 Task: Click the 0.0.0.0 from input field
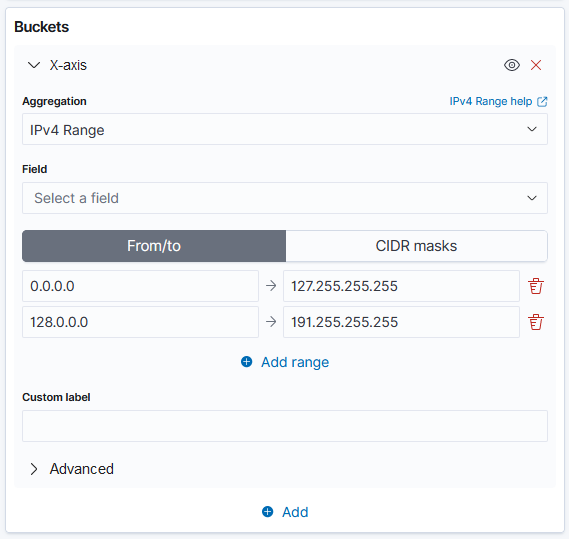tap(140, 286)
